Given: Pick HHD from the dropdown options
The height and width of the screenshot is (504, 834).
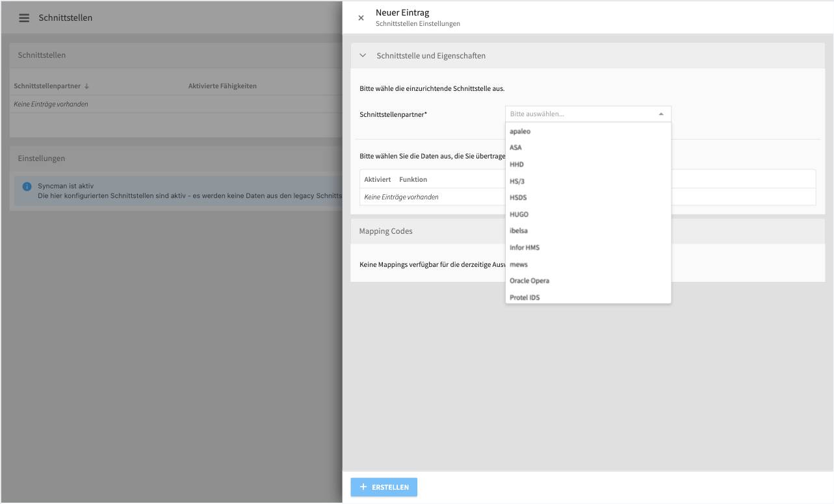Looking at the screenshot, I should pos(588,164).
